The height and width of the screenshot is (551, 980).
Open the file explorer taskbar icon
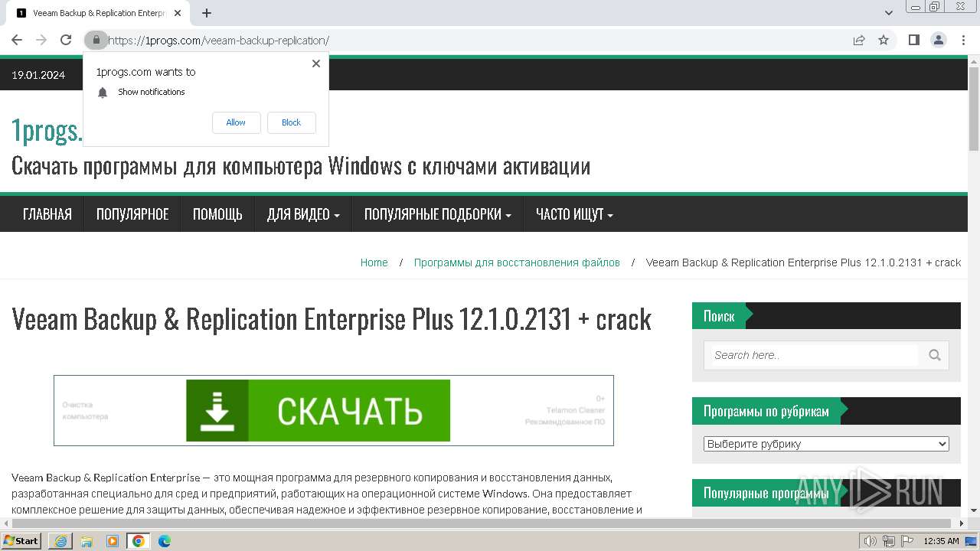pyautogui.click(x=87, y=541)
